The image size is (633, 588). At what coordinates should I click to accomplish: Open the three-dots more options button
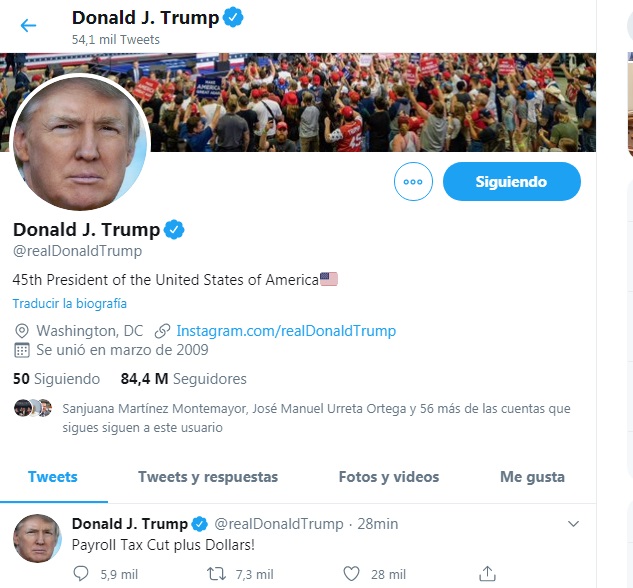pos(413,182)
